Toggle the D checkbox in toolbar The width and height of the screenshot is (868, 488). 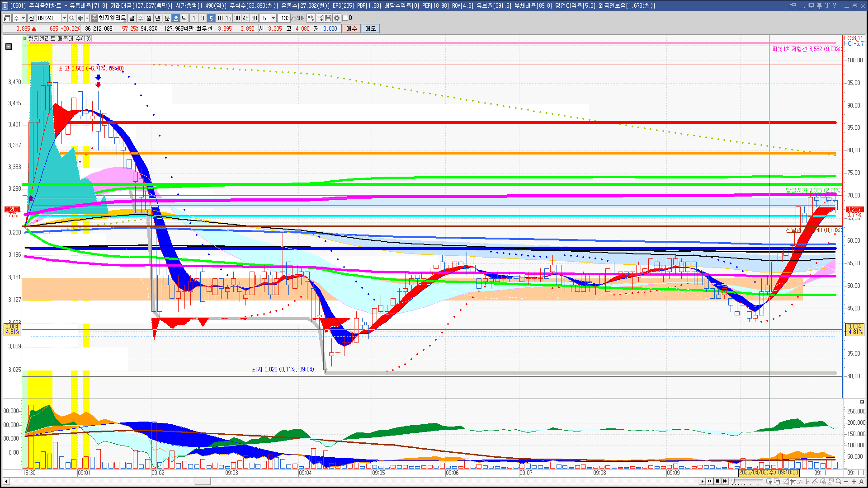(345, 18)
